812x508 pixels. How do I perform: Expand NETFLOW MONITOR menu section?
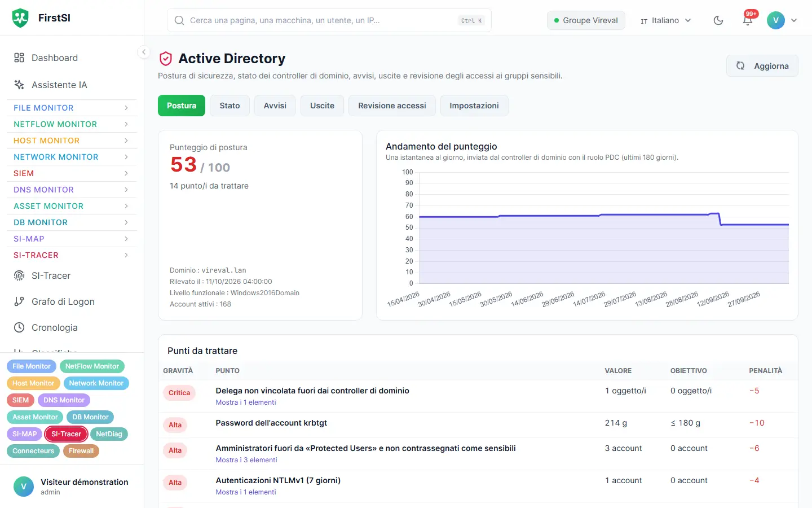[x=72, y=124]
